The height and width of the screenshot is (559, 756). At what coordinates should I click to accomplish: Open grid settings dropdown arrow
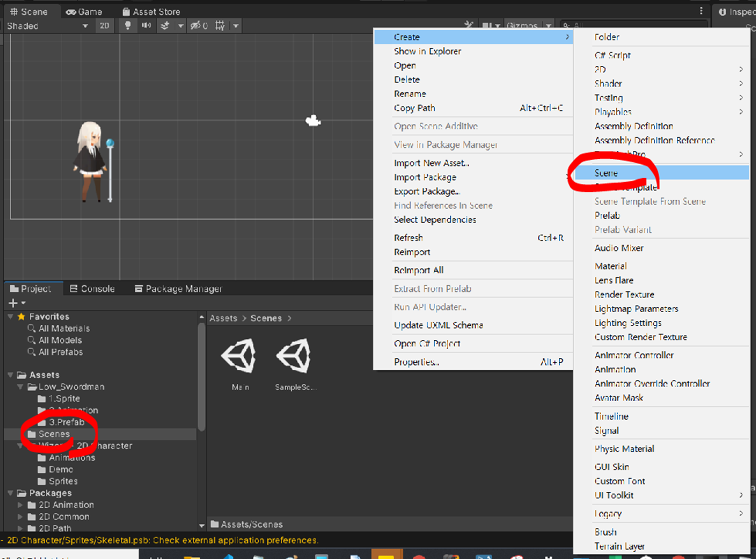click(x=236, y=26)
